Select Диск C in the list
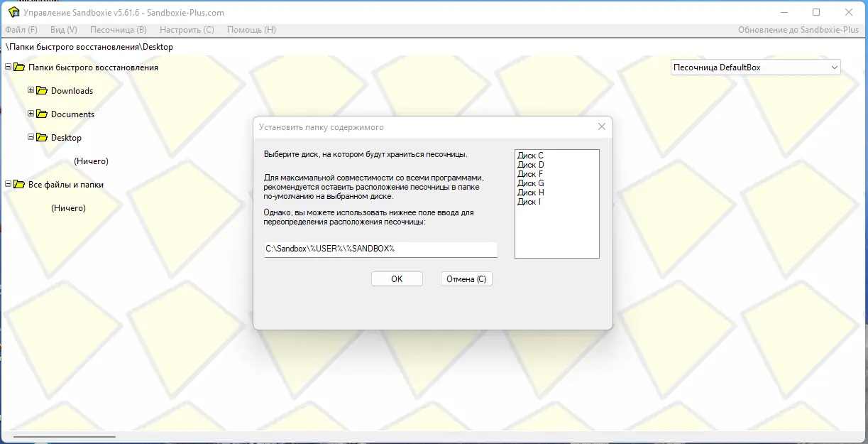Image resolution: width=868 pixels, height=444 pixels. (x=531, y=156)
